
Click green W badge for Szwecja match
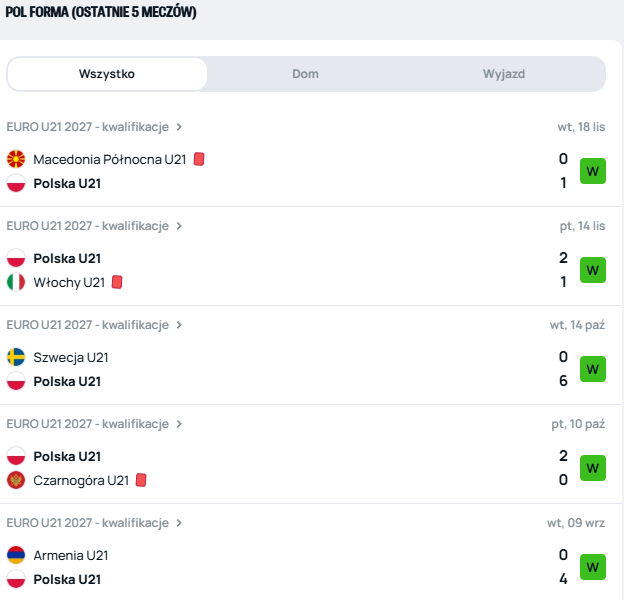(x=593, y=369)
